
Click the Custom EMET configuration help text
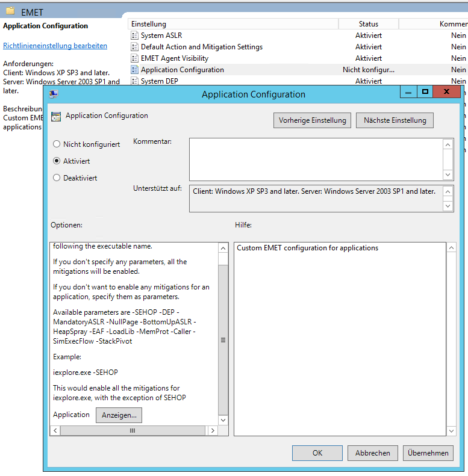307,248
